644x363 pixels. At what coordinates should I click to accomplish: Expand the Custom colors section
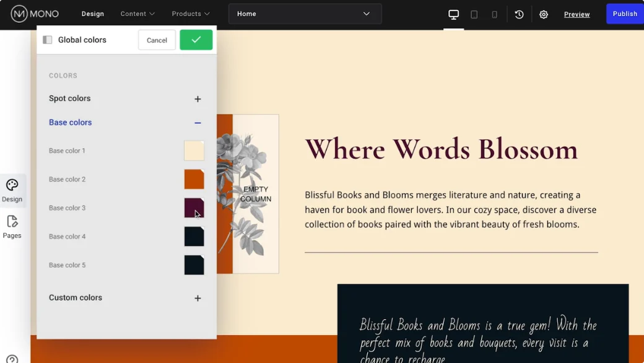tap(198, 298)
